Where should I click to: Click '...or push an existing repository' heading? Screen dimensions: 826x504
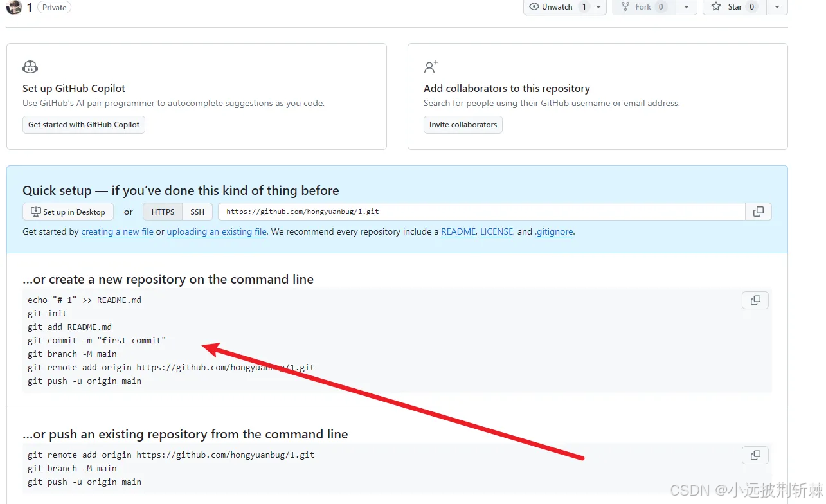pos(185,434)
